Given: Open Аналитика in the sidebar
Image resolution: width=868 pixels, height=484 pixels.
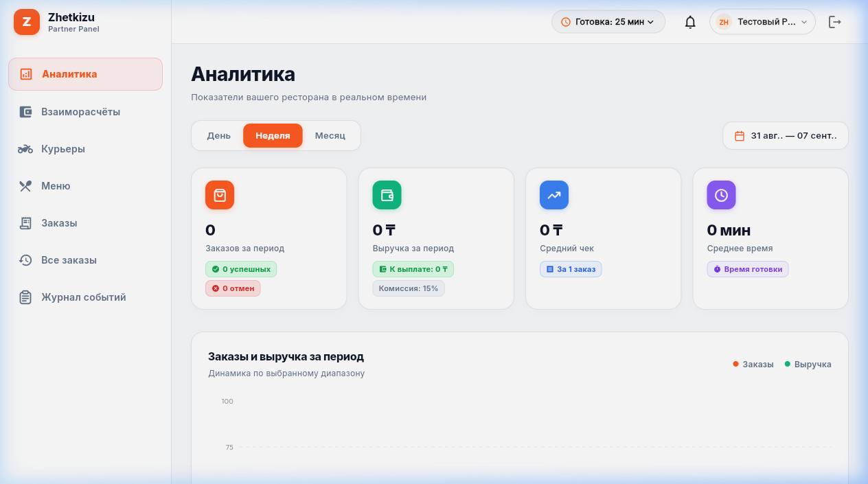Looking at the screenshot, I should coord(85,74).
